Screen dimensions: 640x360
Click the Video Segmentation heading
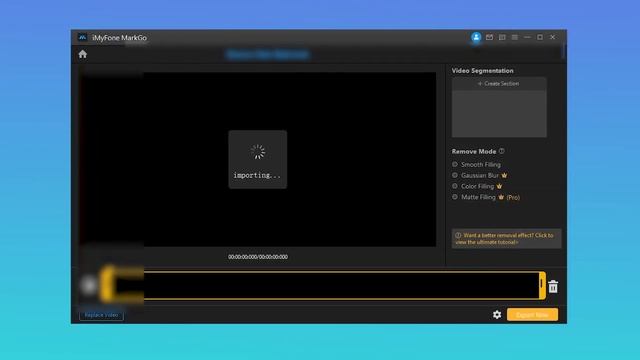pos(482,71)
